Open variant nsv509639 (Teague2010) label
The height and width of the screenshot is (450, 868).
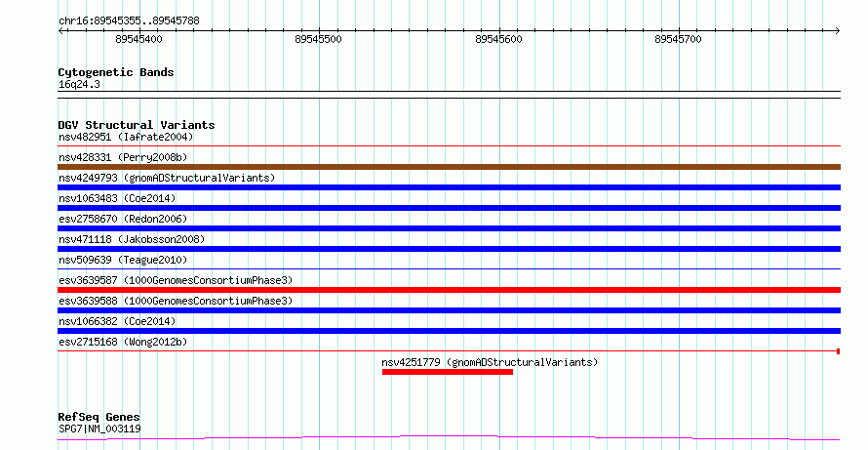(123, 260)
